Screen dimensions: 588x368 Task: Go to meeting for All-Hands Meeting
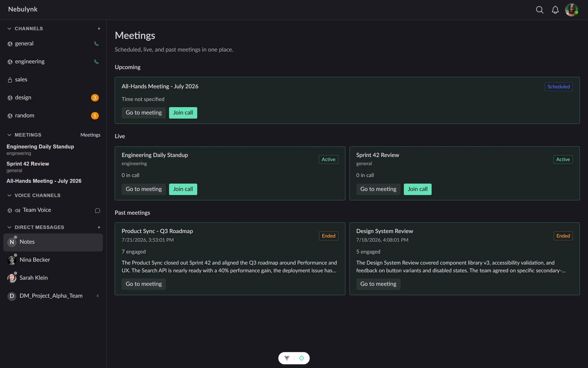[x=144, y=113]
